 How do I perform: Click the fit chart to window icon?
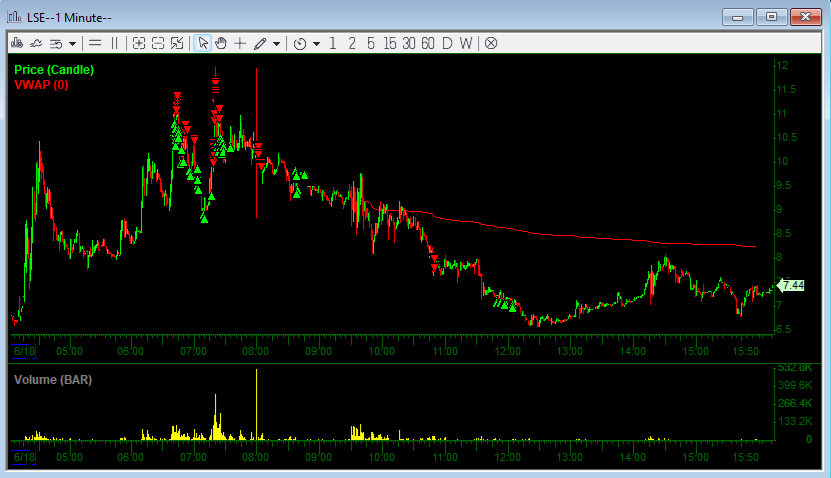177,43
